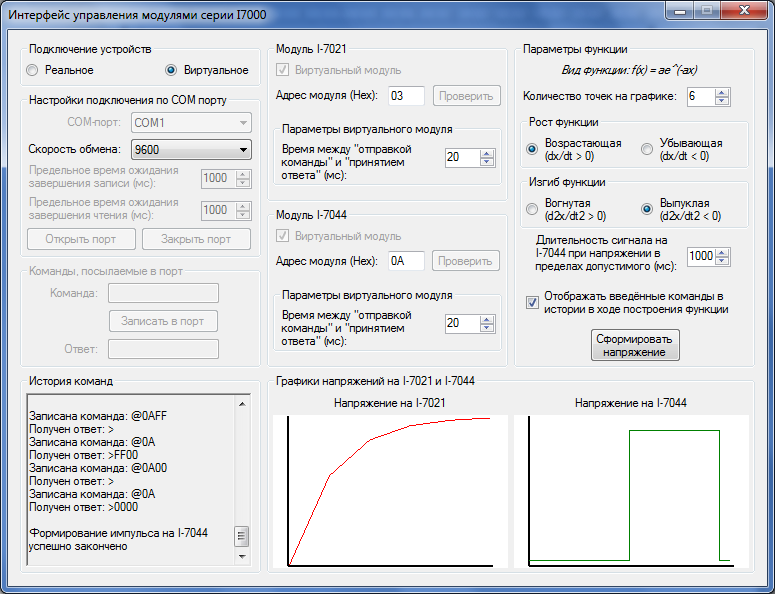Image resolution: width=775 pixels, height=594 pixels.
Task: Click the Команда input field
Action: click(x=164, y=293)
